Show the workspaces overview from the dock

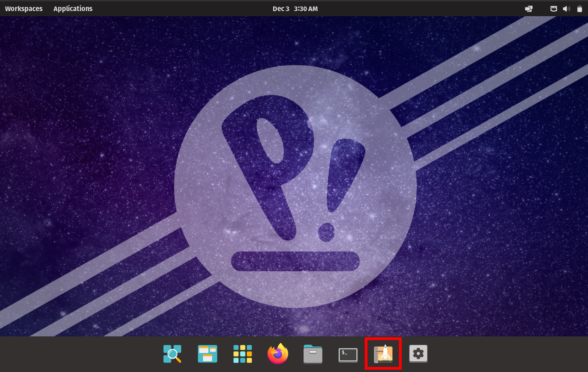[x=208, y=354]
